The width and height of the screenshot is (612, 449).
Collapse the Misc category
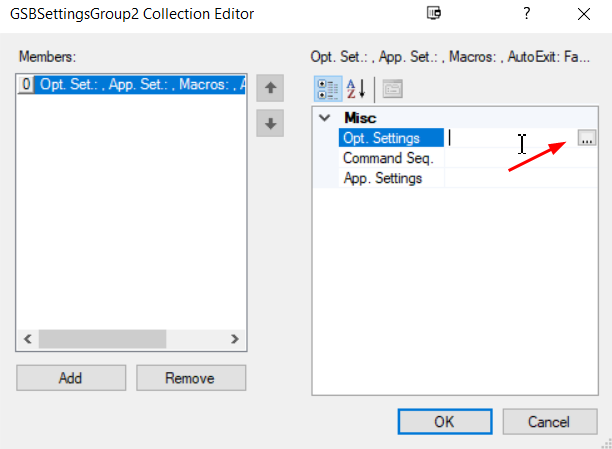[x=324, y=118]
